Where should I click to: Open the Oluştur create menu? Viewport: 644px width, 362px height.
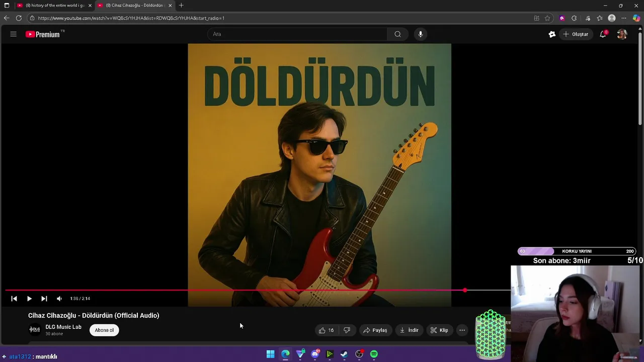[x=576, y=34]
